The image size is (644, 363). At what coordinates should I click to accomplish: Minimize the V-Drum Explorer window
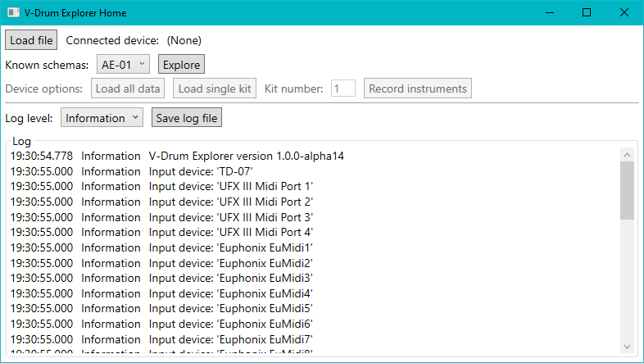[549, 13]
